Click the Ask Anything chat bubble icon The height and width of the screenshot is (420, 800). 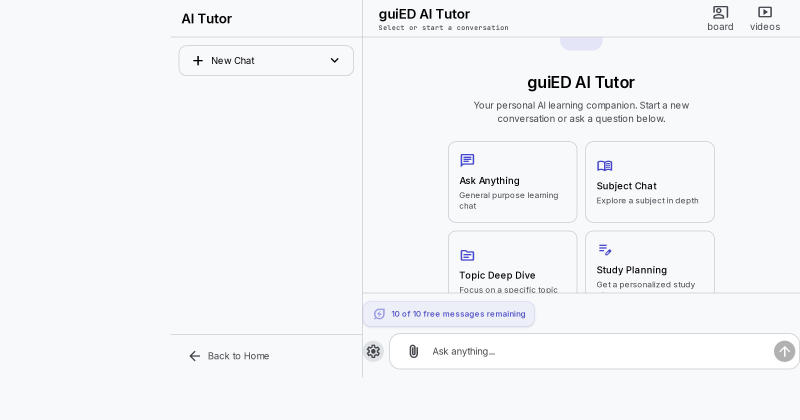point(467,160)
